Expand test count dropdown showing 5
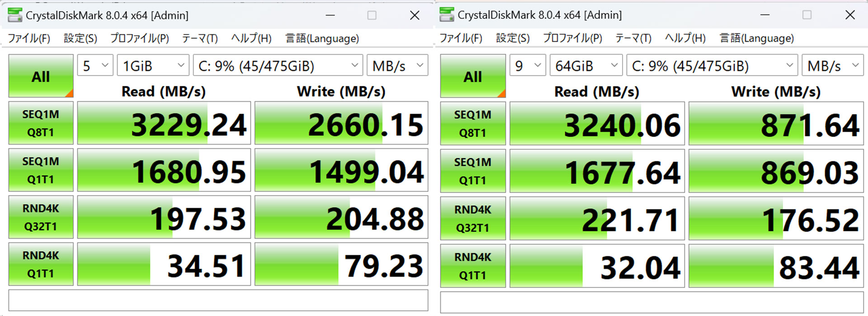The image size is (868, 316). (95, 66)
